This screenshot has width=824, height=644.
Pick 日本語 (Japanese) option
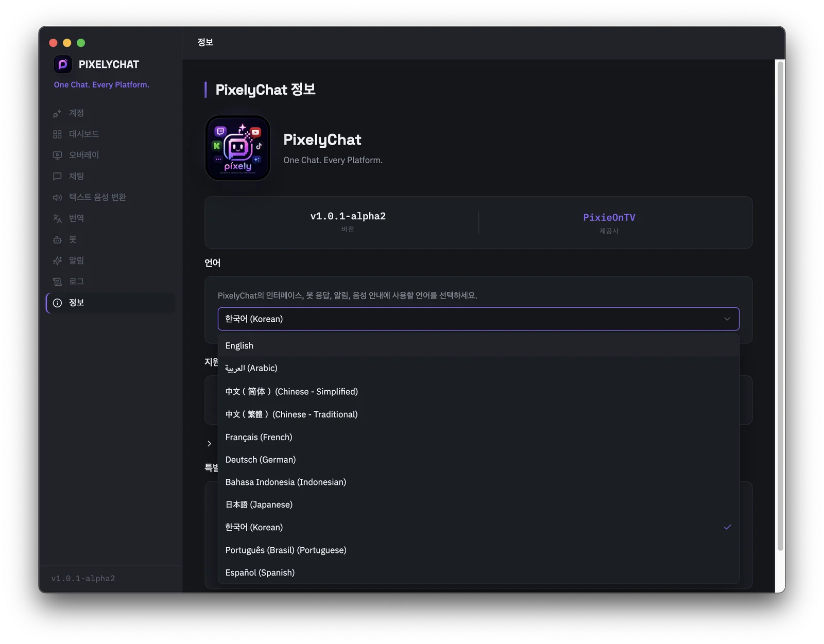pyautogui.click(x=478, y=505)
